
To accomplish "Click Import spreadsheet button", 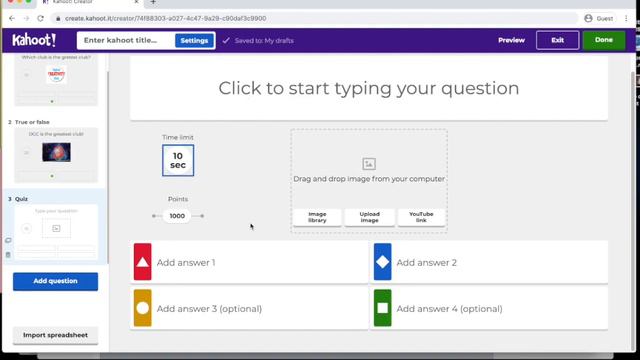I will coord(56,335).
